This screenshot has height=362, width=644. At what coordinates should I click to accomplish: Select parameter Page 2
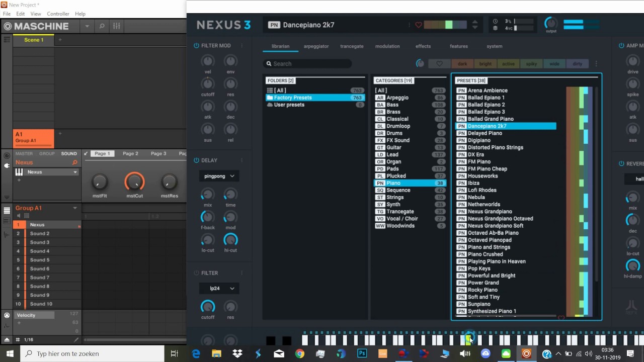(x=130, y=154)
